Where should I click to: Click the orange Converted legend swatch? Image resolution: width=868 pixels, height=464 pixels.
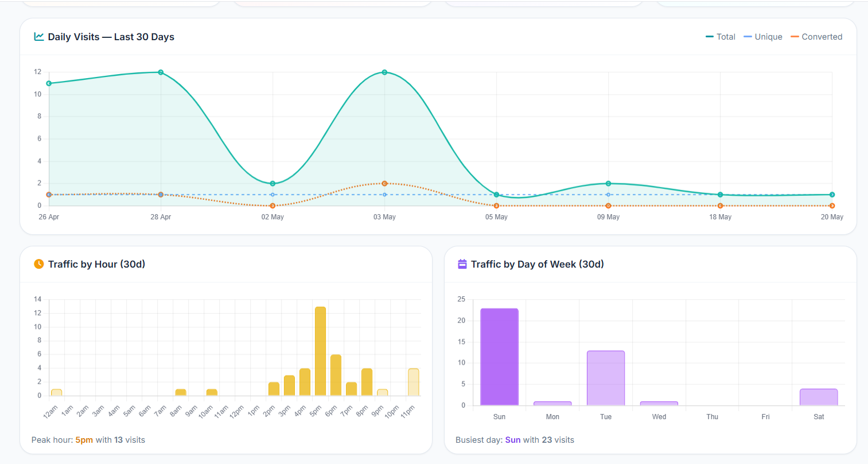(x=795, y=37)
